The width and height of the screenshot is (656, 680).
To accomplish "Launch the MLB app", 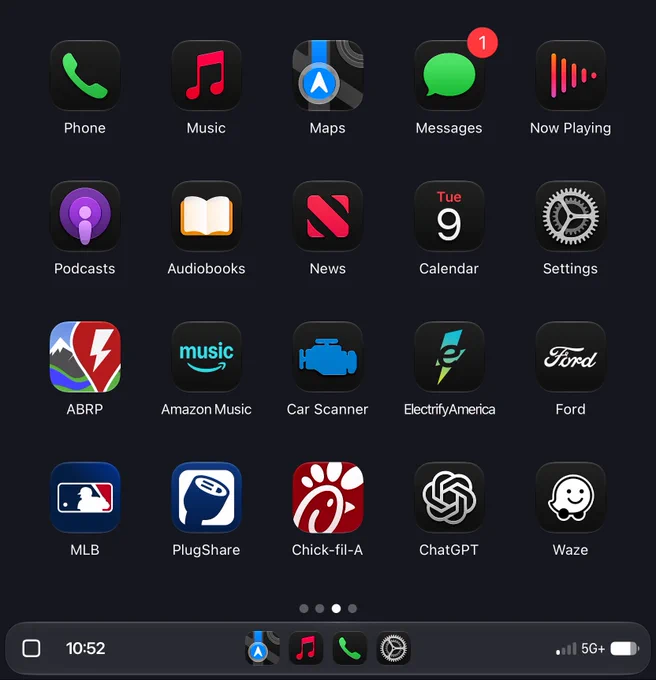I will tap(85, 497).
